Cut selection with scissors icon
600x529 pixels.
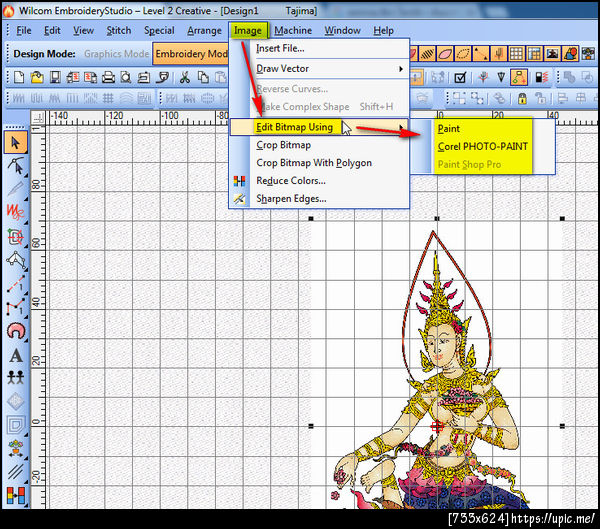(185, 77)
